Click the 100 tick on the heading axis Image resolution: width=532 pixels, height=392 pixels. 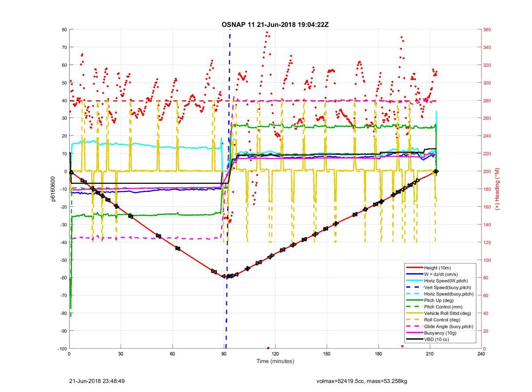[x=487, y=260]
